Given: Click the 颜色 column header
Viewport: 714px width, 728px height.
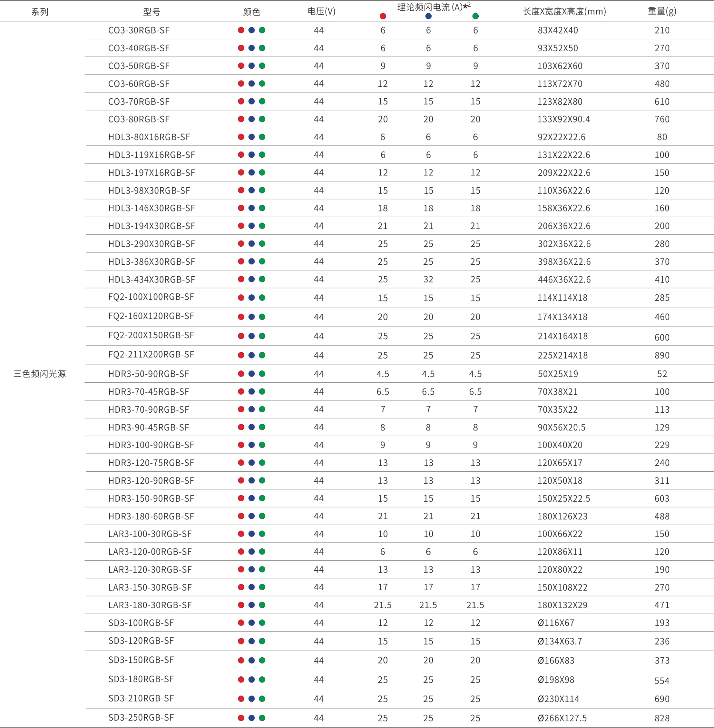Looking at the screenshot, I should tap(252, 12).
